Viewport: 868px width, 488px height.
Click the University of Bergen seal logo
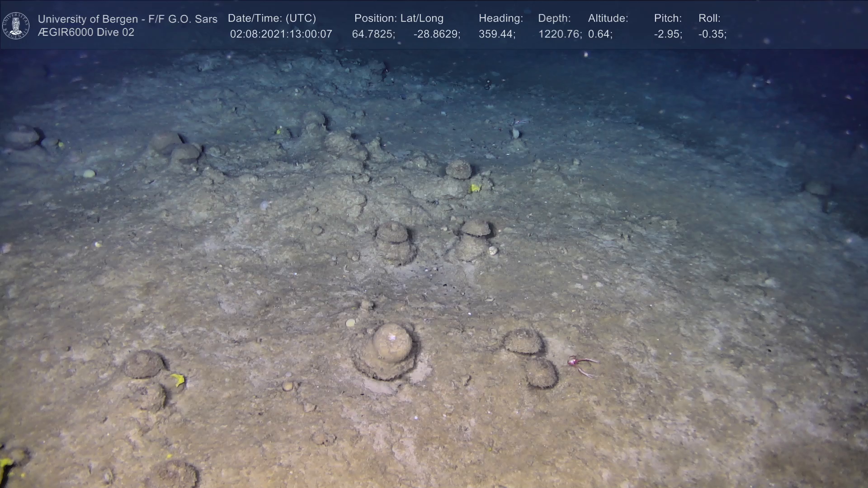pyautogui.click(x=16, y=25)
